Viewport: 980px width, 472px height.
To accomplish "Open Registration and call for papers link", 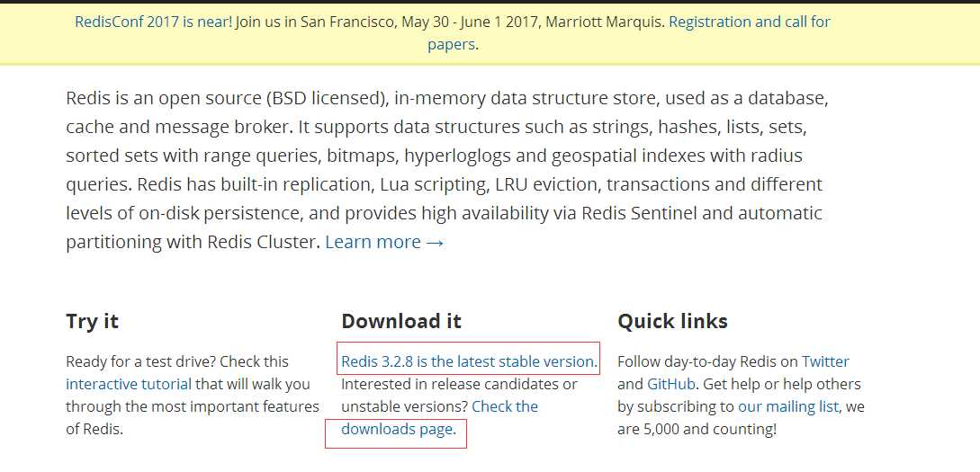I will pos(750,22).
